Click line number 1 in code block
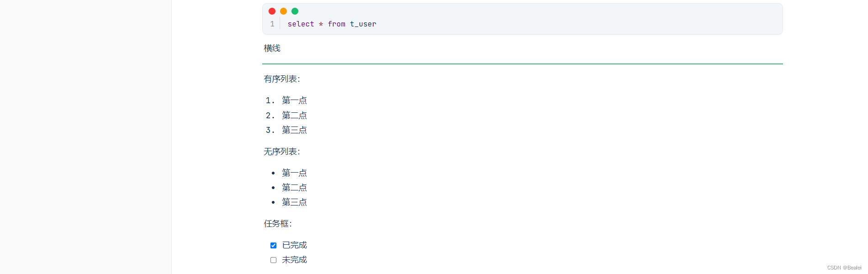The height and width of the screenshot is (274, 868). (272, 24)
